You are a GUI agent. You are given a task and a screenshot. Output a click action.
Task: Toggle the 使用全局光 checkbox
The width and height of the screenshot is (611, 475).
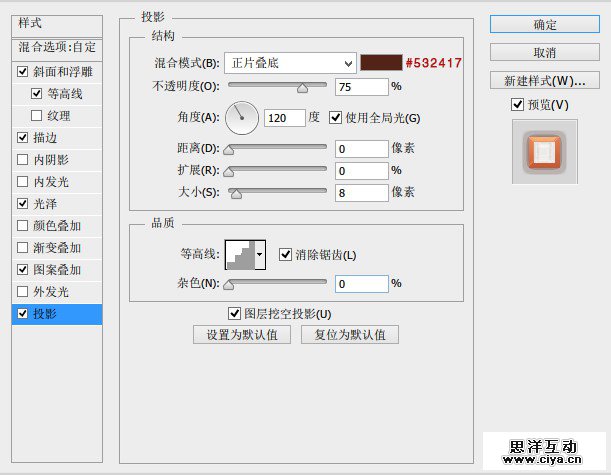pos(335,118)
